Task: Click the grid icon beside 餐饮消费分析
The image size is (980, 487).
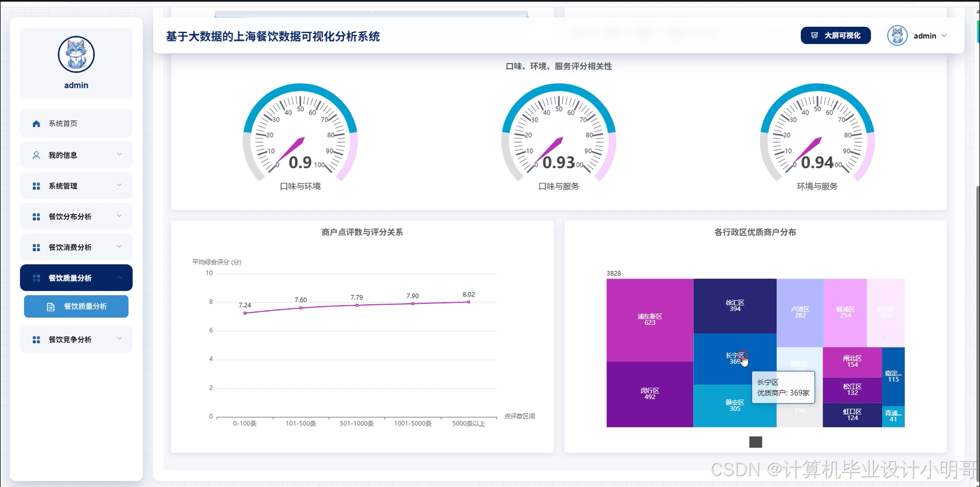Action: coord(36,247)
